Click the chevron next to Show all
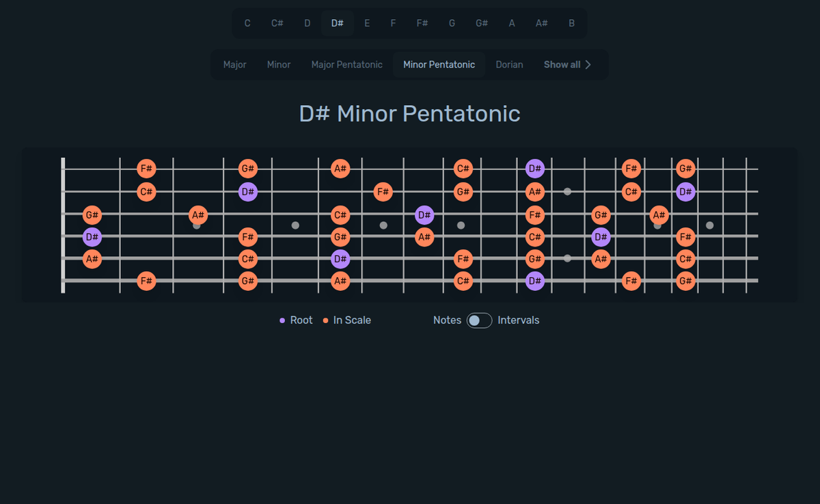 point(589,64)
